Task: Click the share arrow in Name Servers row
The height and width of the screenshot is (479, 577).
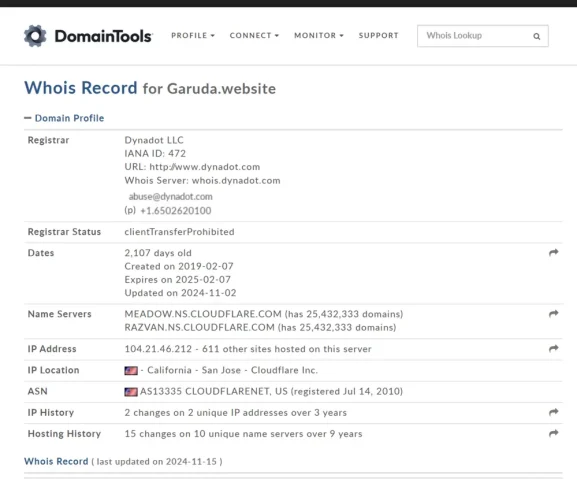Action: point(553,313)
